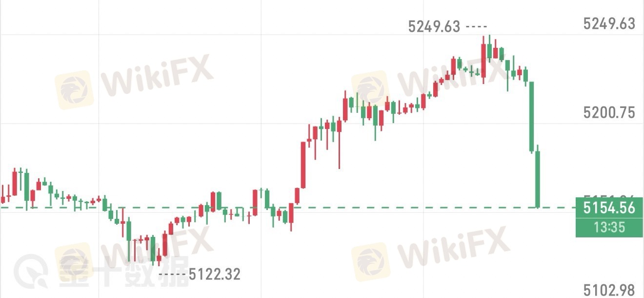Click the 5122.32 low marker on chart
This screenshot has height=298, width=644.
click(215, 274)
